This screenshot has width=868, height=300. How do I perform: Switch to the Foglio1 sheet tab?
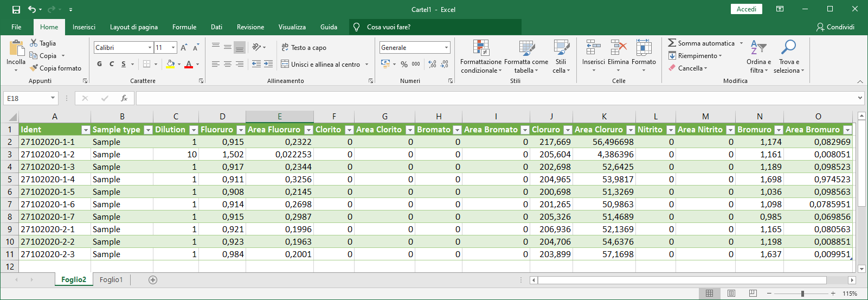(111, 279)
